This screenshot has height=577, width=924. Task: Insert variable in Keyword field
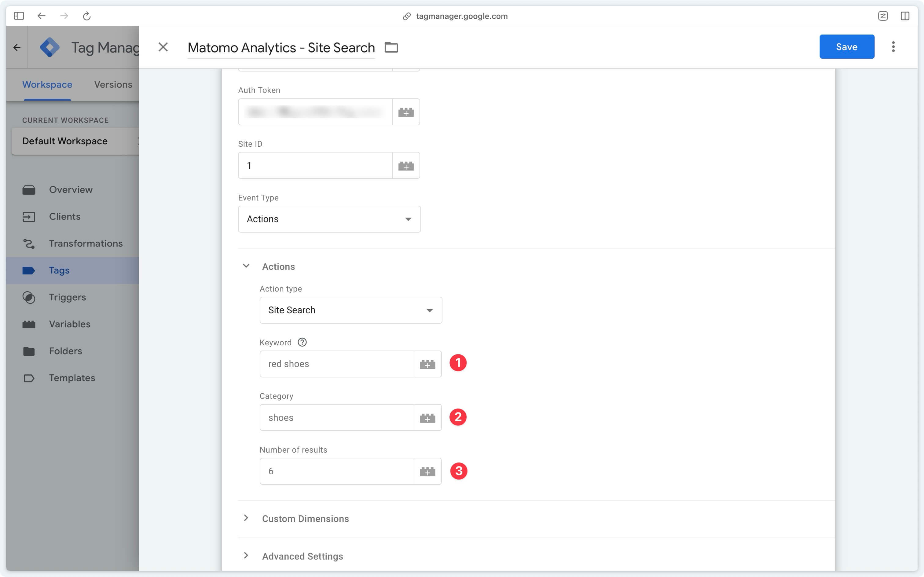click(428, 364)
